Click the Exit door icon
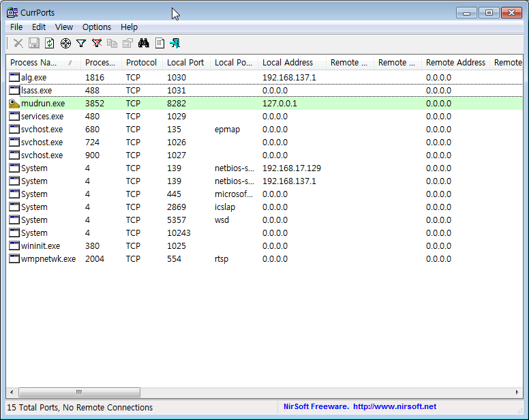529x420 pixels. pyautogui.click(x=175, y=43)
